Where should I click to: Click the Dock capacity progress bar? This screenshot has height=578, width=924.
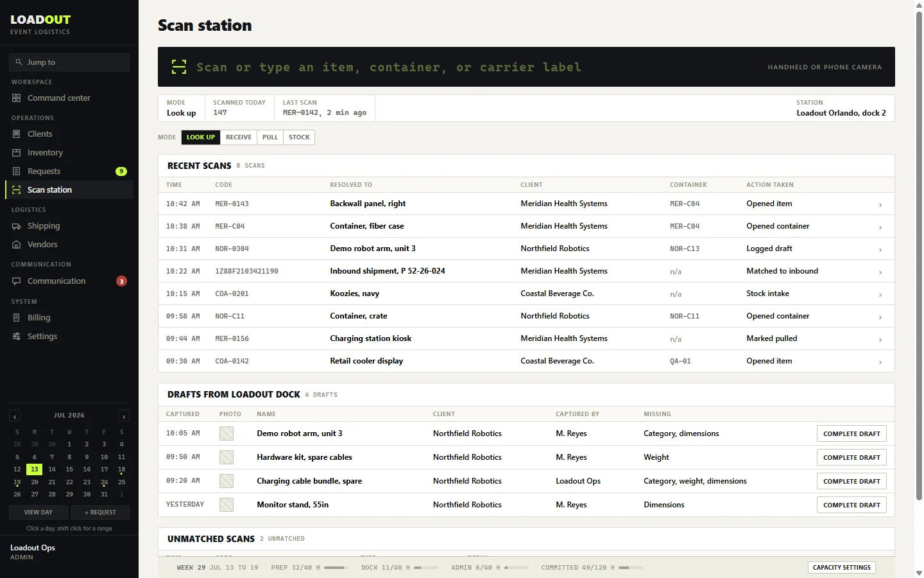426,568
